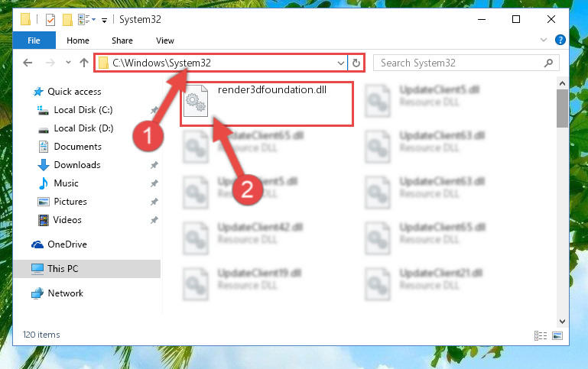Screen dimensions: 588x369
Task: Switch to Large icons view layout
Action: click(557, 335)
